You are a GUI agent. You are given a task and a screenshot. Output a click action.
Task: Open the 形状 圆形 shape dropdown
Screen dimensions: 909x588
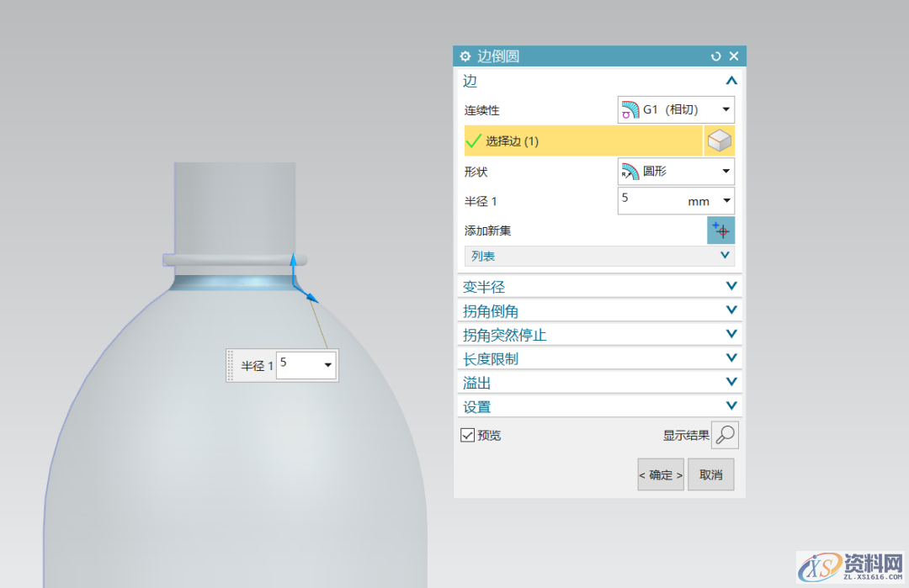[726, 171]
